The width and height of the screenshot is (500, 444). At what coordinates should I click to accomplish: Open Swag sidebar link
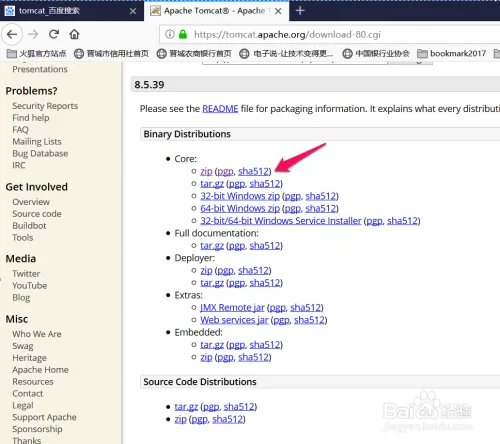pos(23,346)
